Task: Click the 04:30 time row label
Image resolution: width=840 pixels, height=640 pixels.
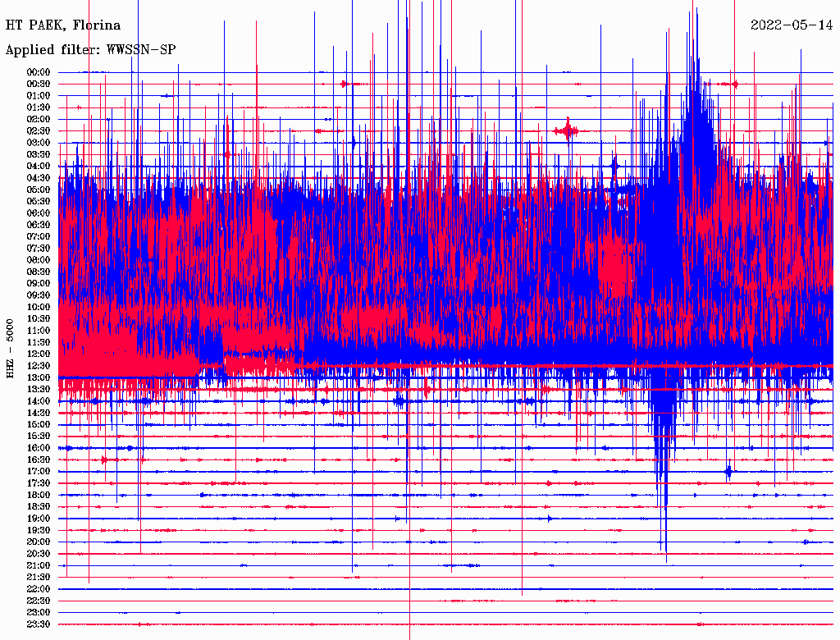Action: pos(39,178)
